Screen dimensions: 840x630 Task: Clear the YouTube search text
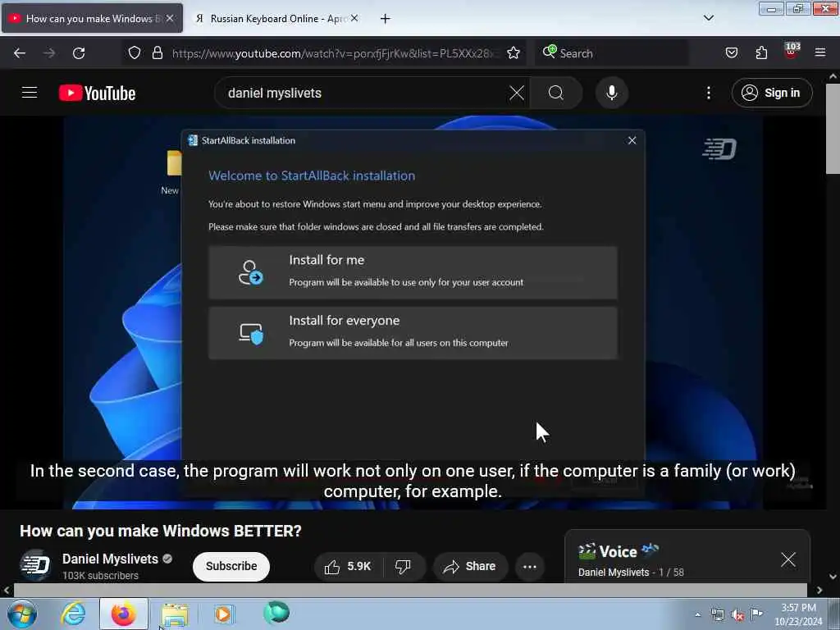517,93
